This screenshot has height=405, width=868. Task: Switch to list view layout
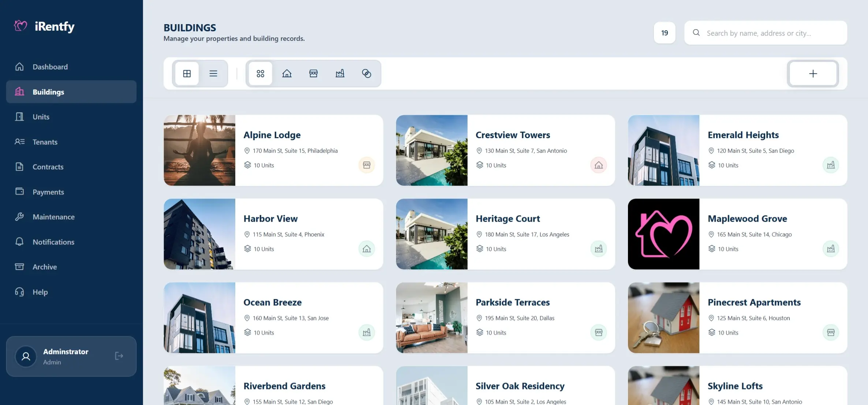213,73
